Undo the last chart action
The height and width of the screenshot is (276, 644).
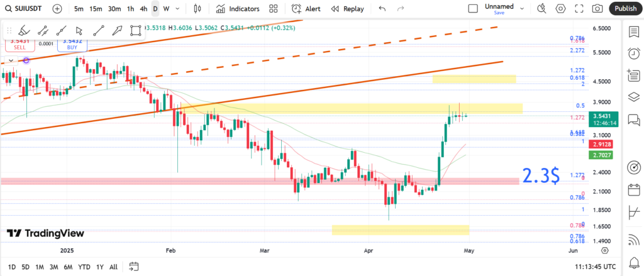click(382, 9)
